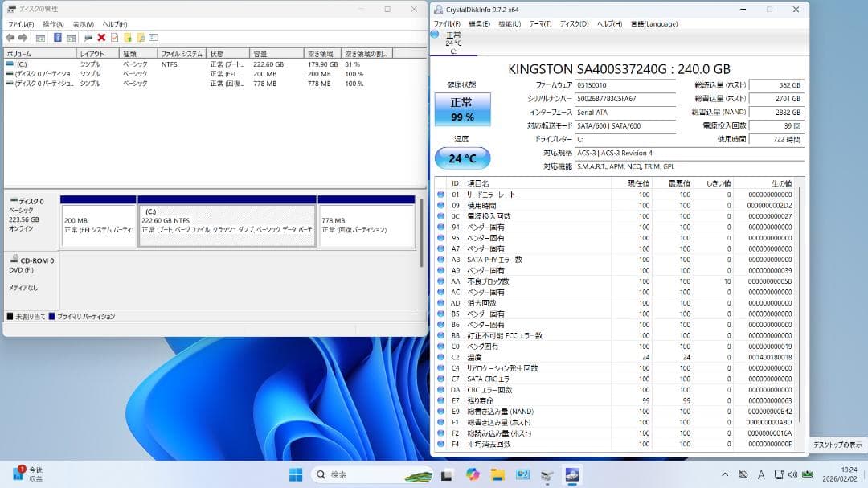
Task: Click the Windows Start button
Action: pyautogui.click(x=296, y=474)
